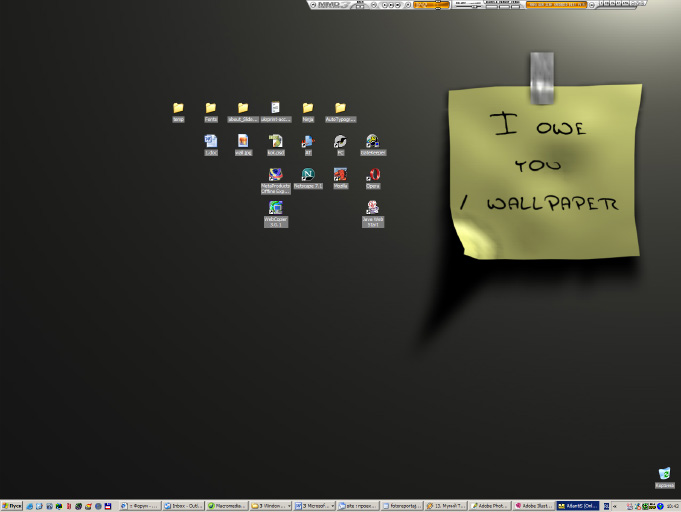Launch the Netscape 7.1 shortcut
681x512 pixels.
click(308, 178)
